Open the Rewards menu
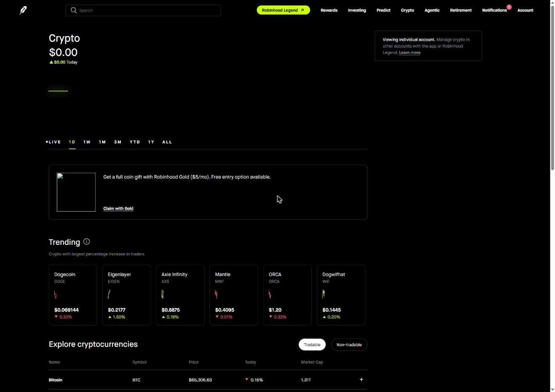555x392 pixels. pyautogui.click(x=329, y=10)
